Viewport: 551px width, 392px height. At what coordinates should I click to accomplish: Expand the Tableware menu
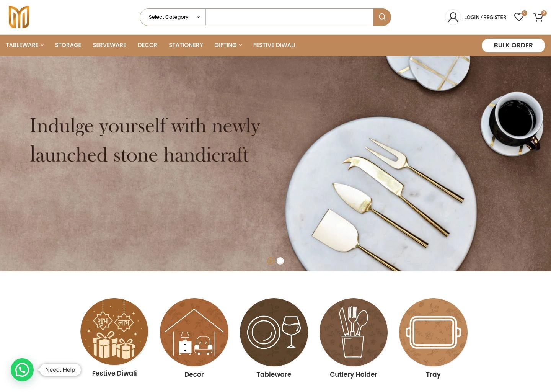click(24, 45)
